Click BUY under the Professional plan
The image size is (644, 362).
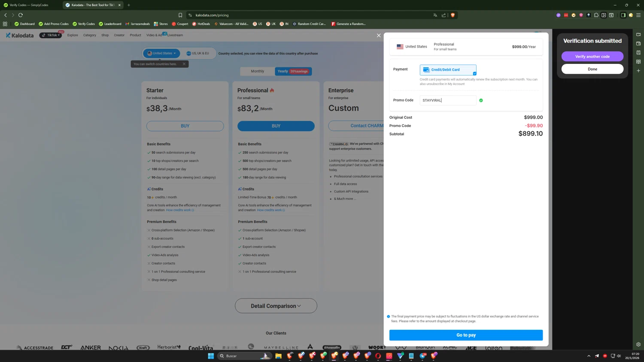(x=276, y=126)
